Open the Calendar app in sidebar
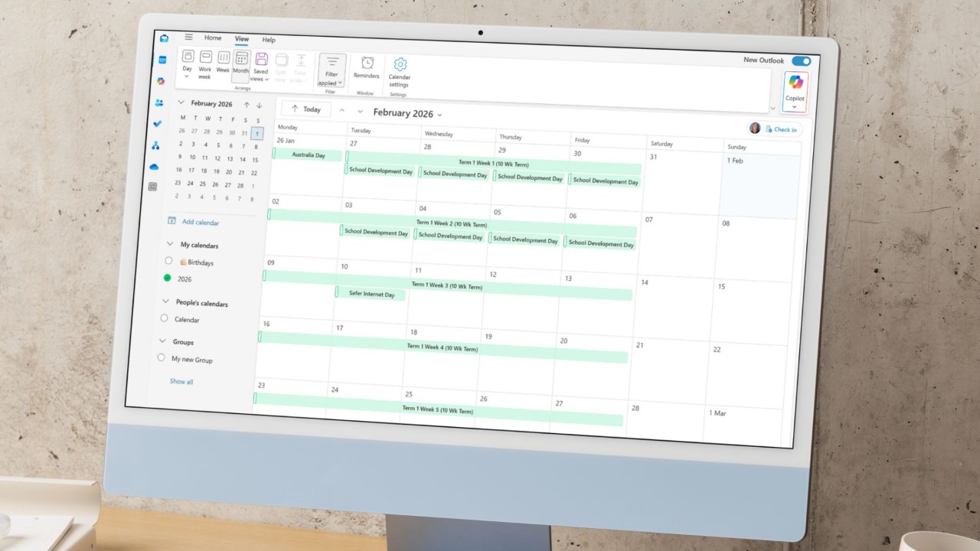 pos(162,60)
